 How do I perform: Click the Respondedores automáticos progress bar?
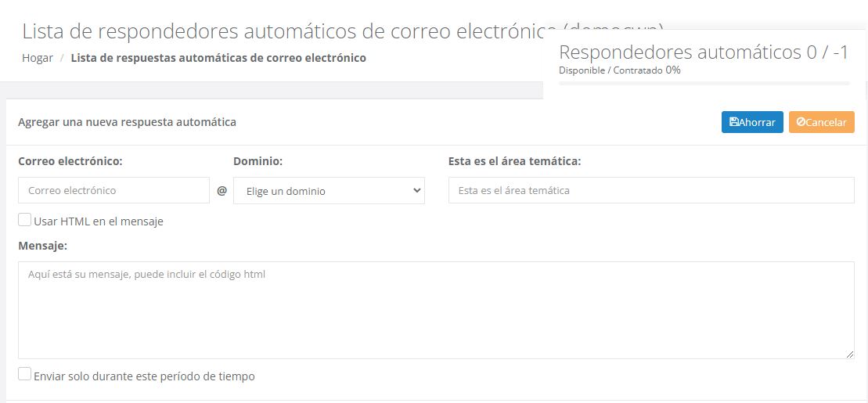point(704,82)
